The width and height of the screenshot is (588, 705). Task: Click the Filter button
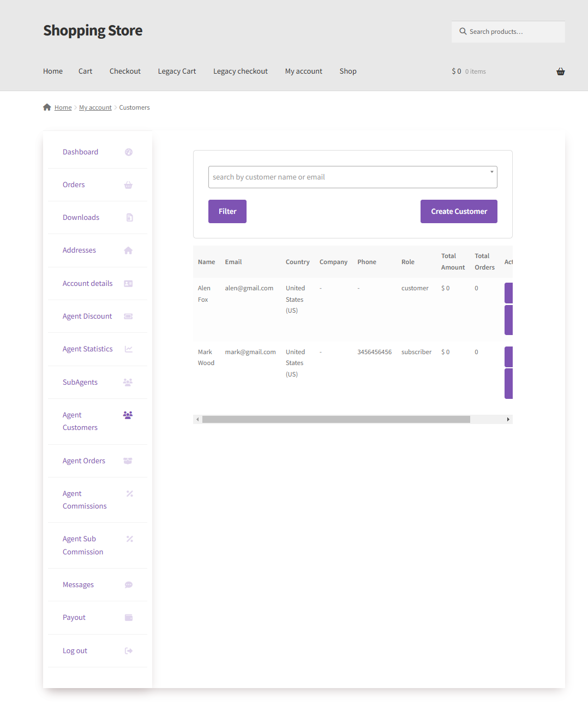pyautogui.click(x=227, y=212)
